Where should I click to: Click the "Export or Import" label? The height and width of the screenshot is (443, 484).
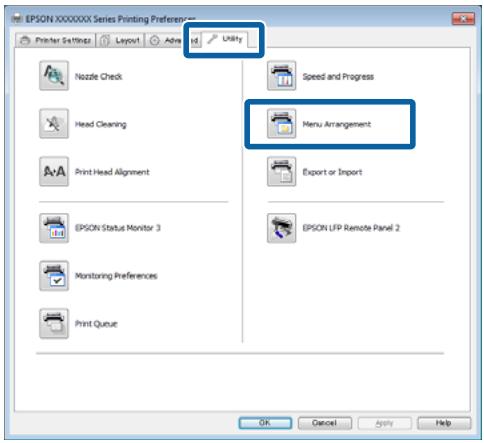(x=332, y=172)
